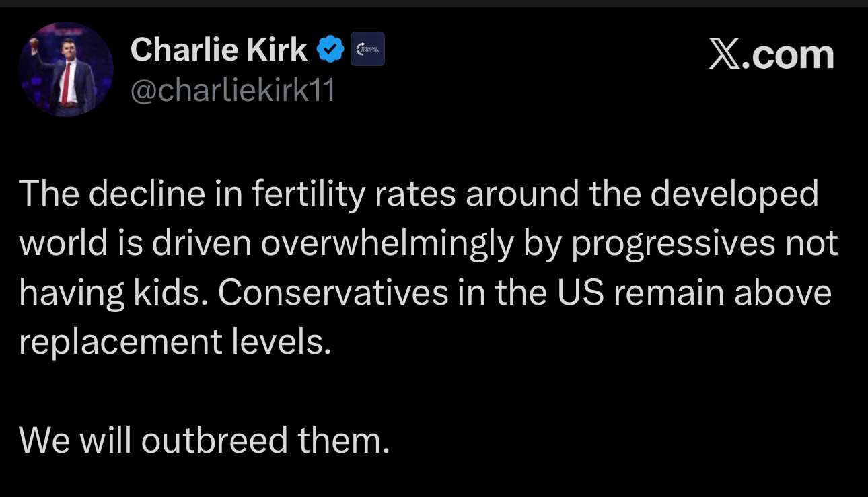This screenshot has height=497, width=868.
Task: Click the phrase "replacement levels."
Action: tap(175, 342)
